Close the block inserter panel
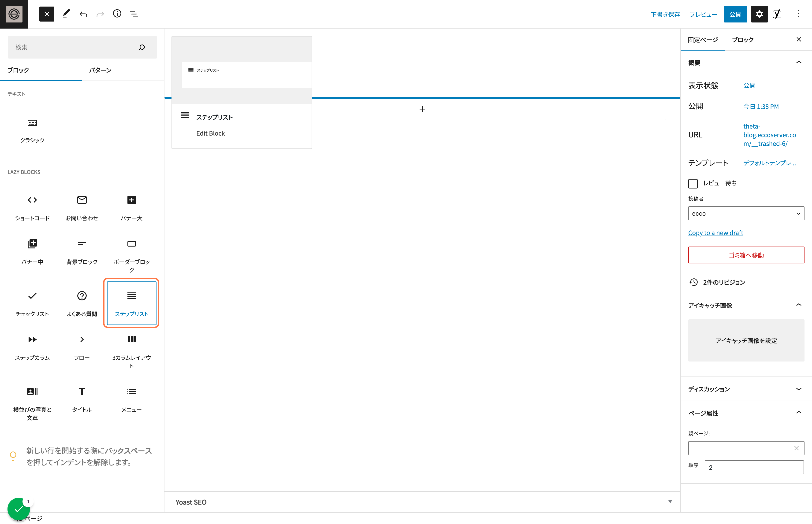The image size is (812, 524). tap(47, 14)
